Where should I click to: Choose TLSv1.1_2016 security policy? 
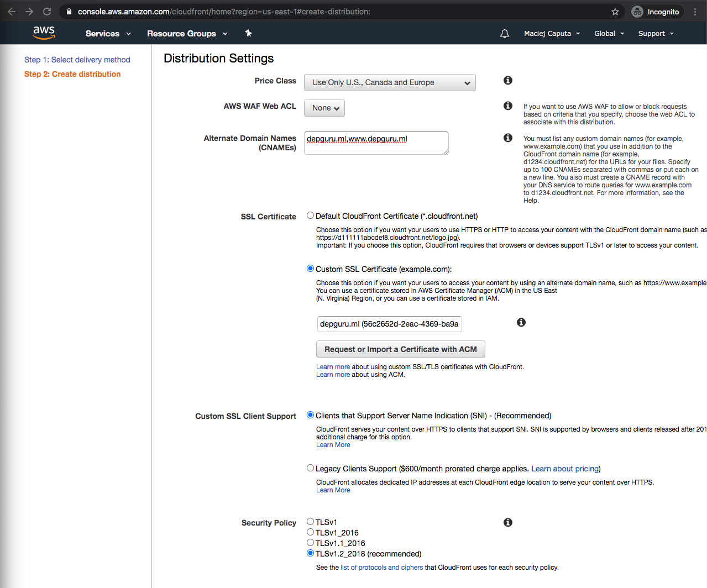coord(310,543)
